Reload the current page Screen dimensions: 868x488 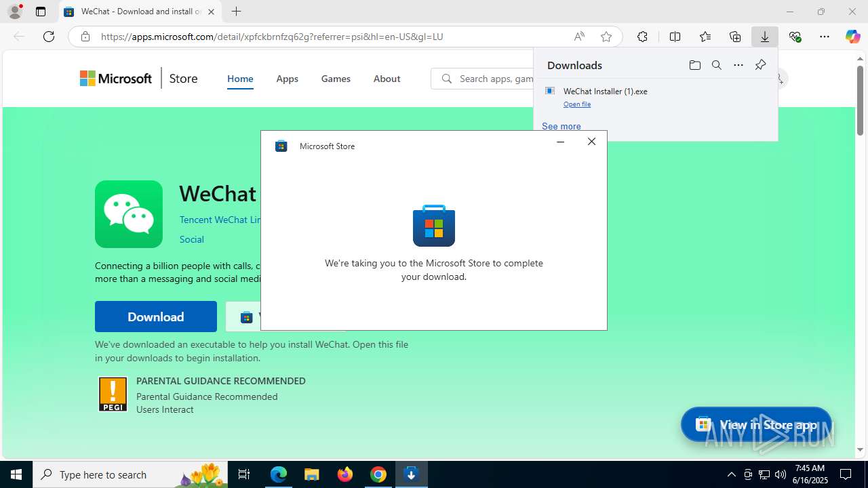[49, 37]
